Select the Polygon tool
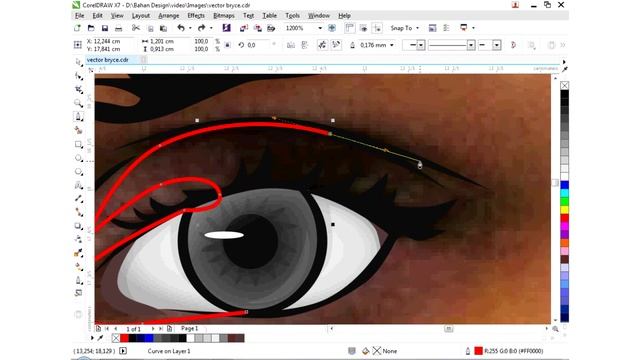Screen dimensions: 640x360 [78, 171]
